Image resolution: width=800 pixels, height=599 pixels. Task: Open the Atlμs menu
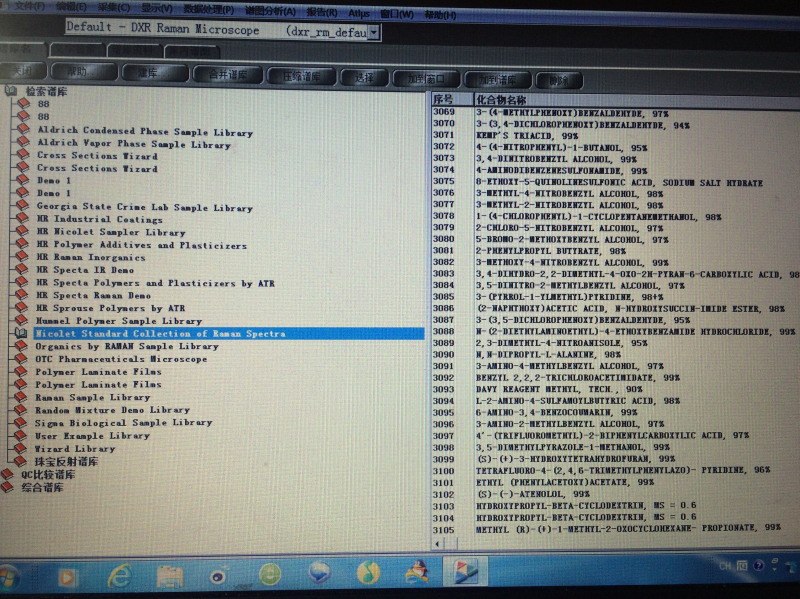point(359,13)
